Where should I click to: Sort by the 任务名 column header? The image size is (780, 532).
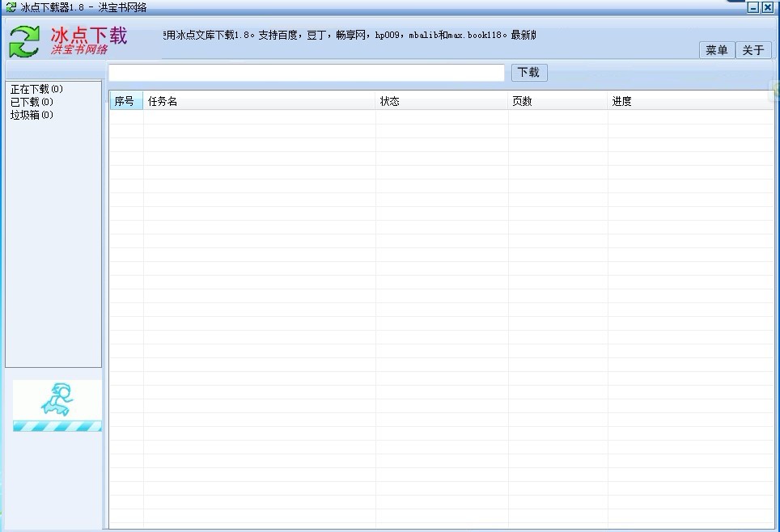pos(259,101)
